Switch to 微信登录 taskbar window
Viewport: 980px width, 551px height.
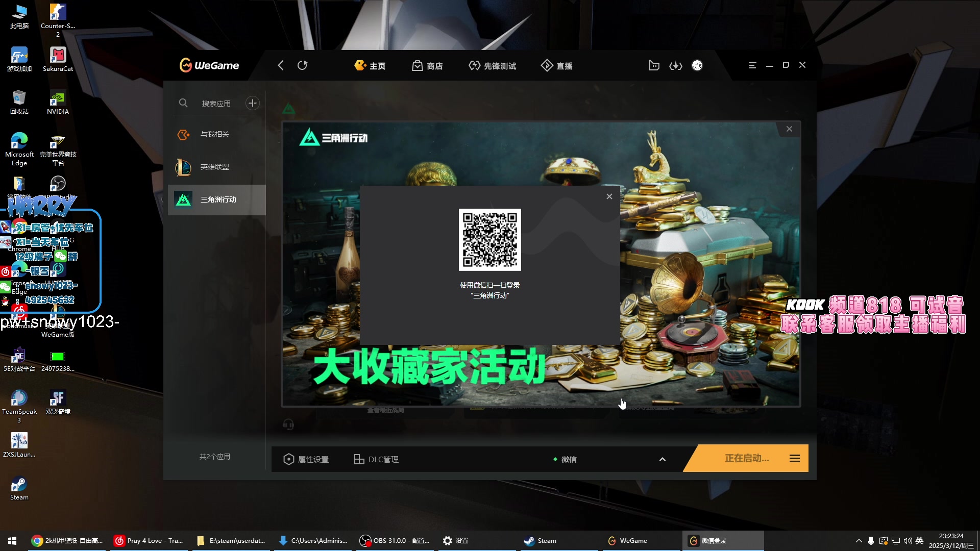[723, 541]
